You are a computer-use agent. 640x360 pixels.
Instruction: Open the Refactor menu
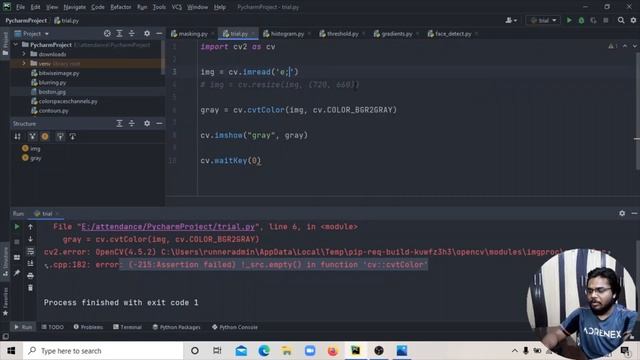[x=121, y=7]
